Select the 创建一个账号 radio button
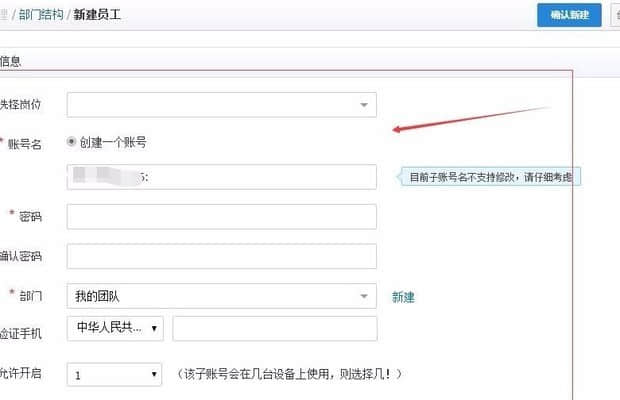The height and width of the screenshot is (400, 620). point(72,142)
